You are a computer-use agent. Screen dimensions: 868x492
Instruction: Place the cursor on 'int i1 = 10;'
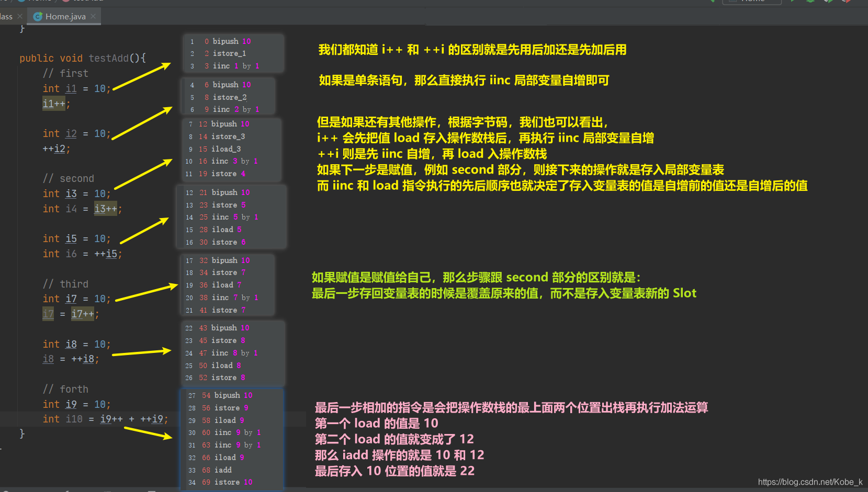click(77, 88)
